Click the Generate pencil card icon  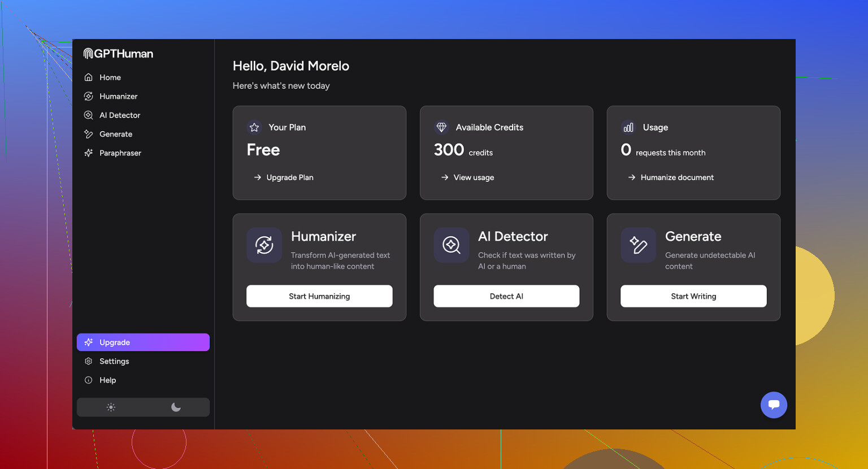pos(638,245)
